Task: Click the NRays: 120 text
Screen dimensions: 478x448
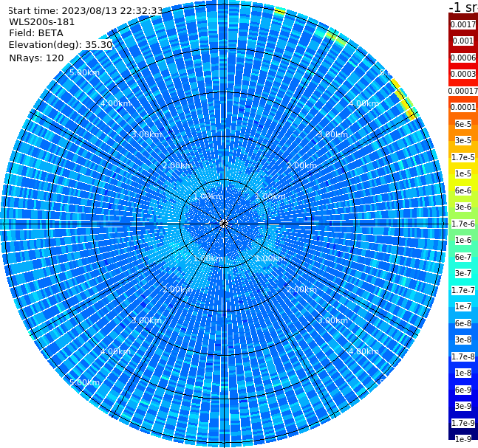Action: (36, 58)
